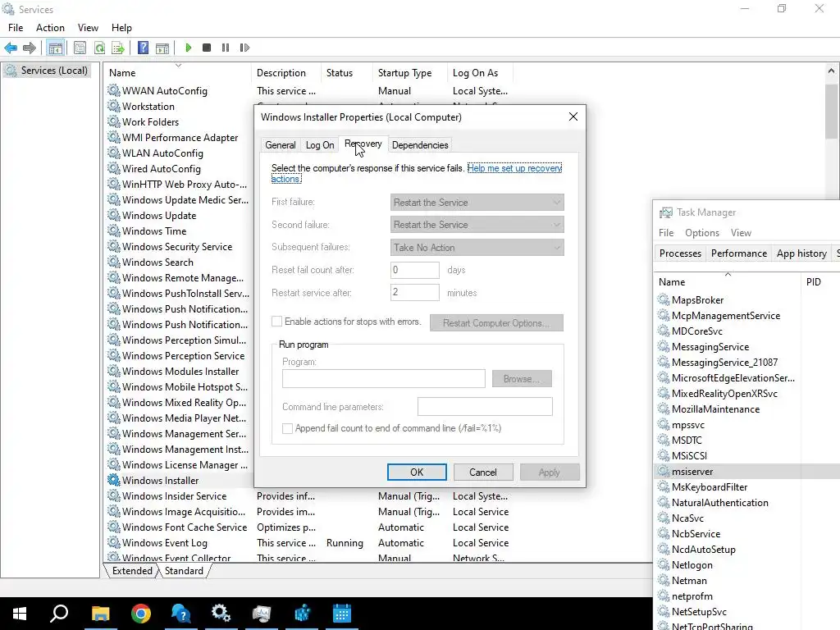
Task: Click the Export List toolbar icon
Action: (x=118, y=48)
